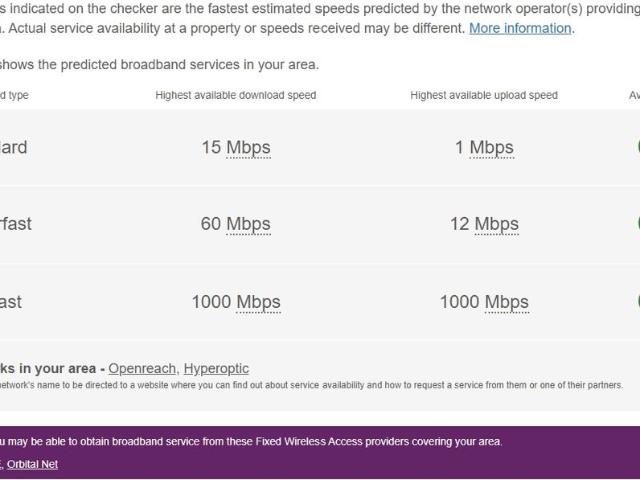Open the More information link
This screenshot has width=640, height=480.
click(x=520, y=28)
